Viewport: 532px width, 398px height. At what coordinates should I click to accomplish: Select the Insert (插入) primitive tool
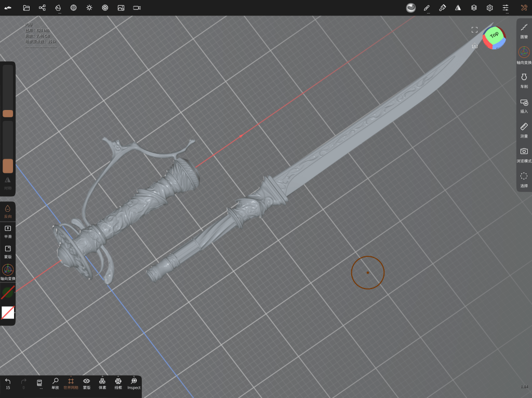pos(524,105)
